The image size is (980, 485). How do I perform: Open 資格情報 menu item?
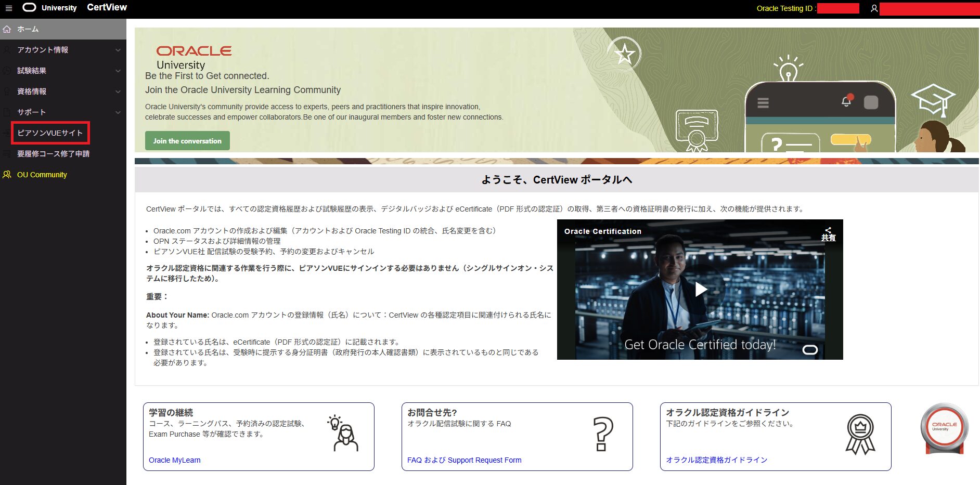[x=63, y=91]
